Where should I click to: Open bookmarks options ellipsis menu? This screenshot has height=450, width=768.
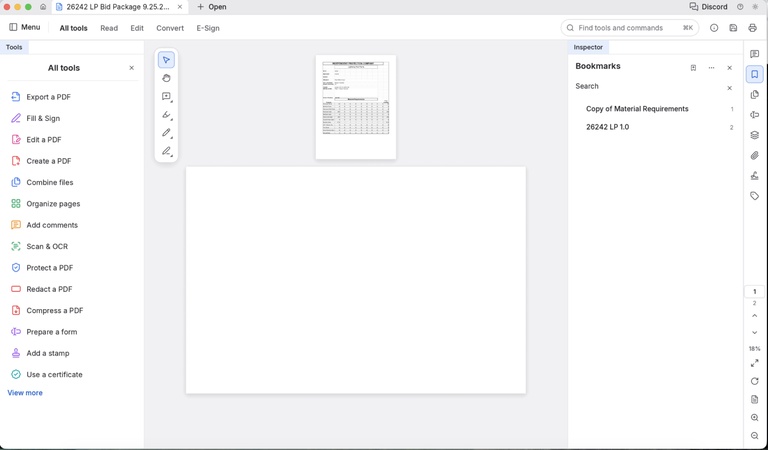pos(711,68)
